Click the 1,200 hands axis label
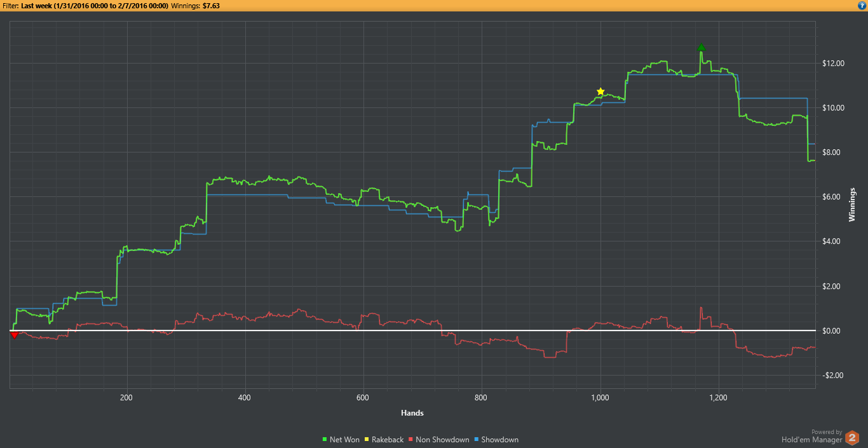 click(x=717, y=398)
